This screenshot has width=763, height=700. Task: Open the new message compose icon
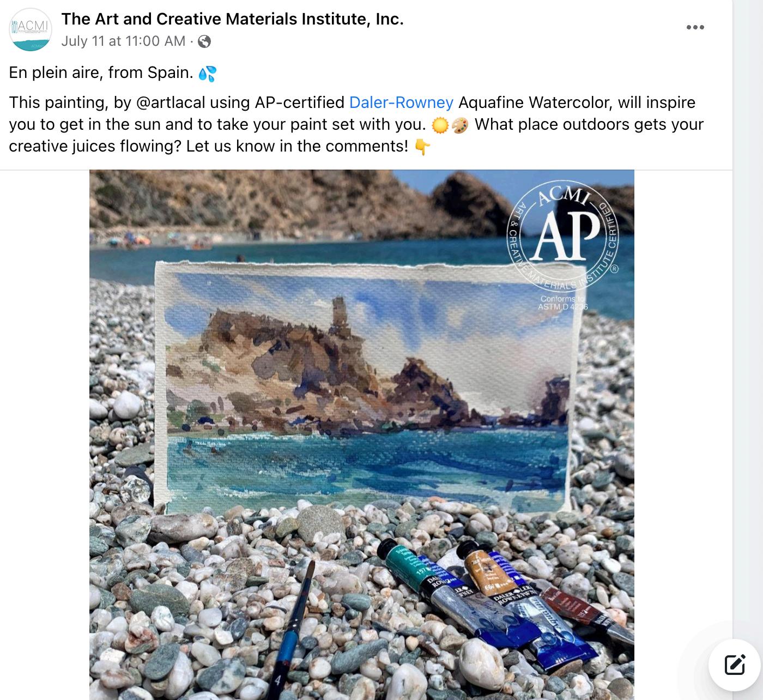pos(734,665)
